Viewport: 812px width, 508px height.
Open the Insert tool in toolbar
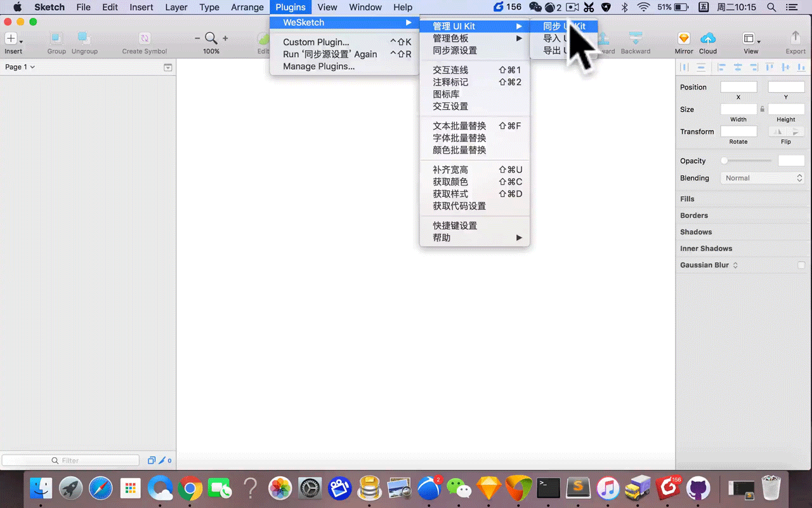(x=13, y=39)
